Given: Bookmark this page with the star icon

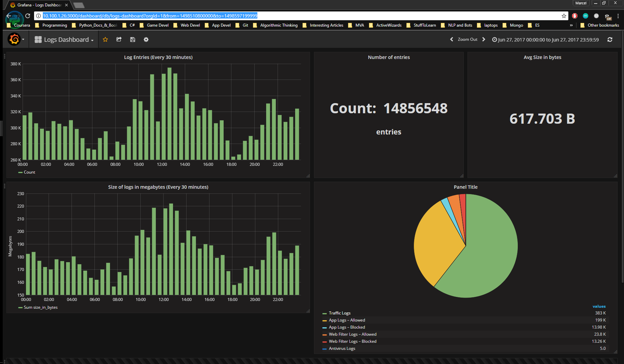Looking at the screenshot, I should pyautogui.click(x=564, y=16).
